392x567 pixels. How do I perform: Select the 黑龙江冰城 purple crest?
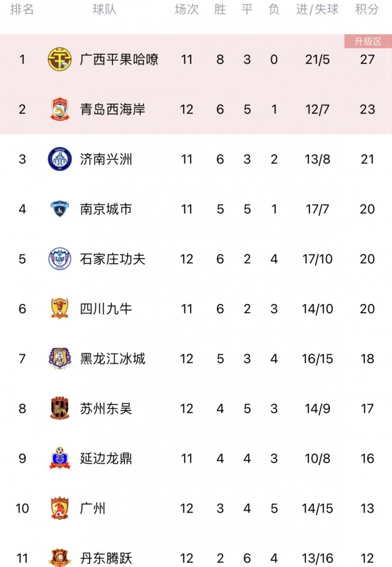60,358
